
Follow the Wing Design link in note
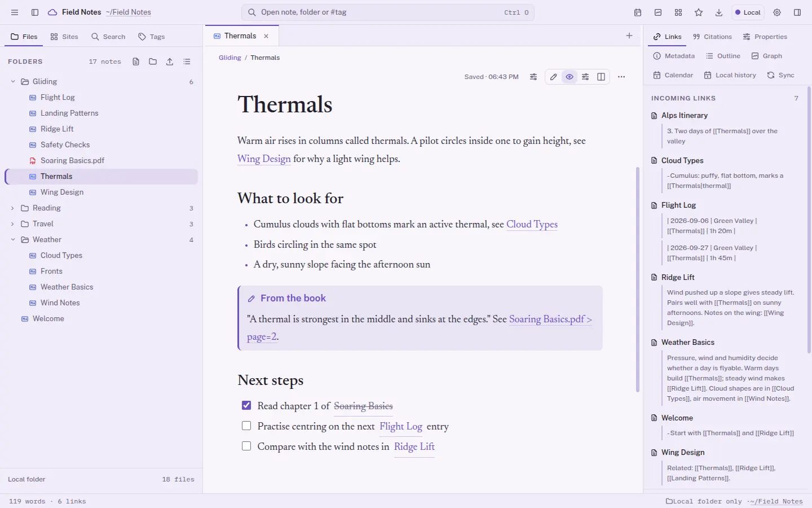click(x=264, y=159)
